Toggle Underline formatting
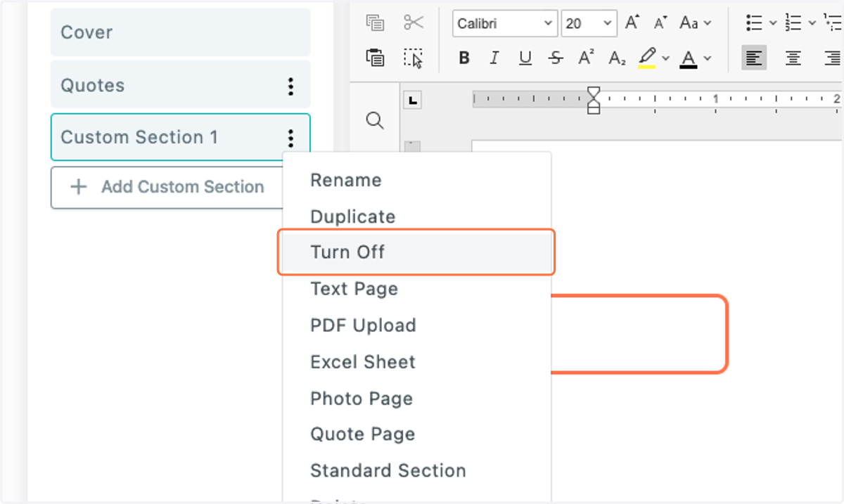 pyautogui.click(x=525, y=58)
